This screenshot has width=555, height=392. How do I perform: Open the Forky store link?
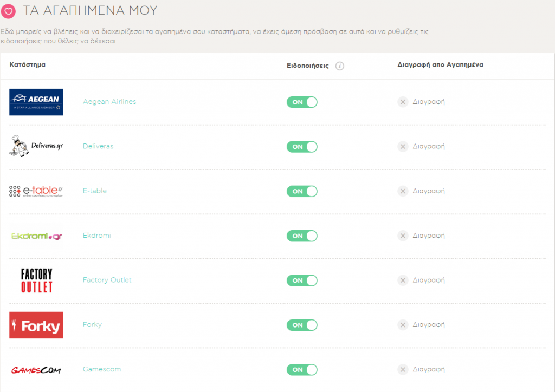coord(92,324)
